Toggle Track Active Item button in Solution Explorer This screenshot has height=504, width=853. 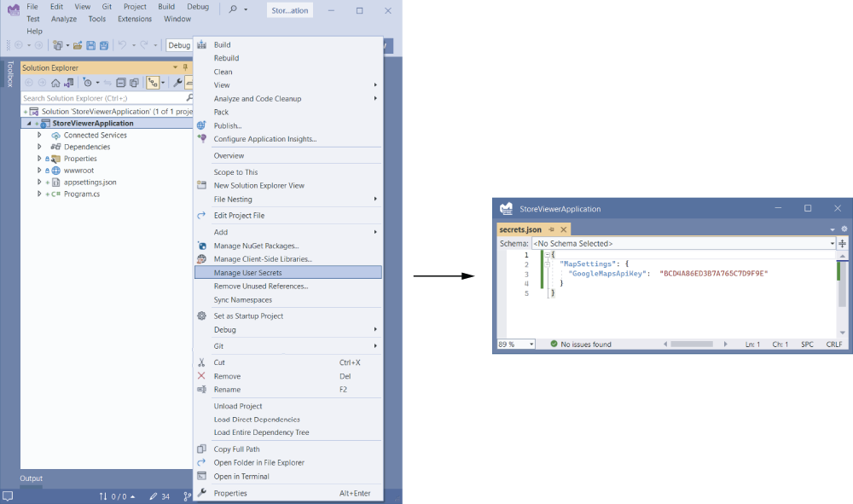153,83
